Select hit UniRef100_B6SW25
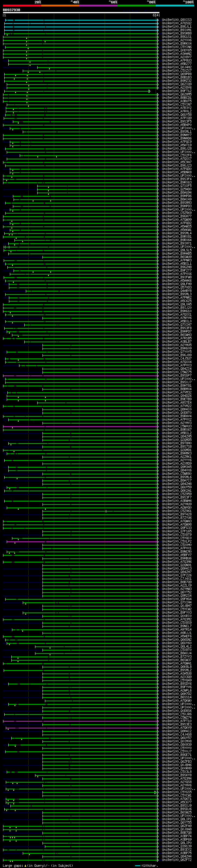The image size is (197, 868). (x=176, y=812)
